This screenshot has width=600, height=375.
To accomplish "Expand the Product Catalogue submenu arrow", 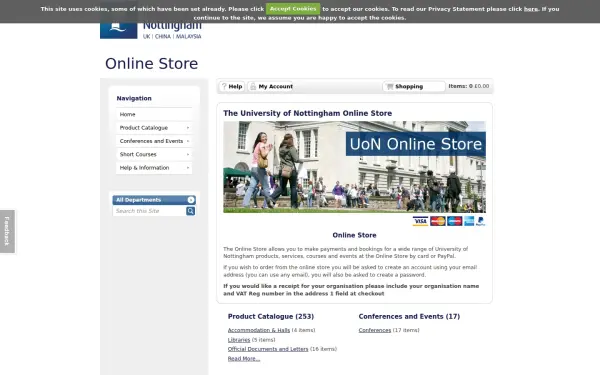I will coord(188,128).
